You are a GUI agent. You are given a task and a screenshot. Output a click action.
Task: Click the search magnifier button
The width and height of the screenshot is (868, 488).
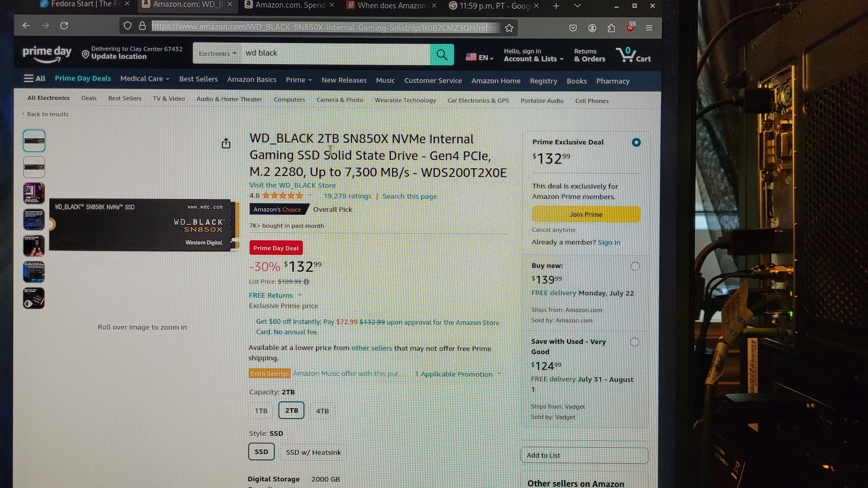[442, 55]
